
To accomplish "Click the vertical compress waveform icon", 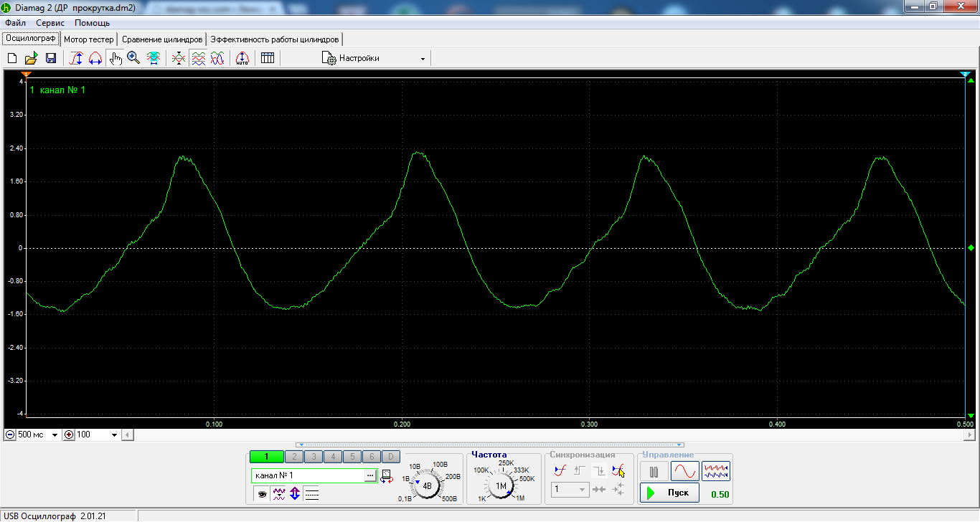I will click(179, 58).
